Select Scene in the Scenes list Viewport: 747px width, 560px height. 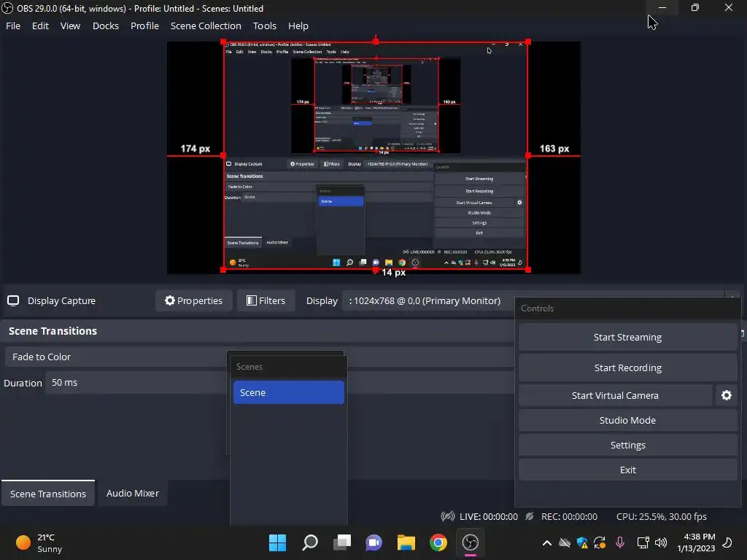pos(289,392)
